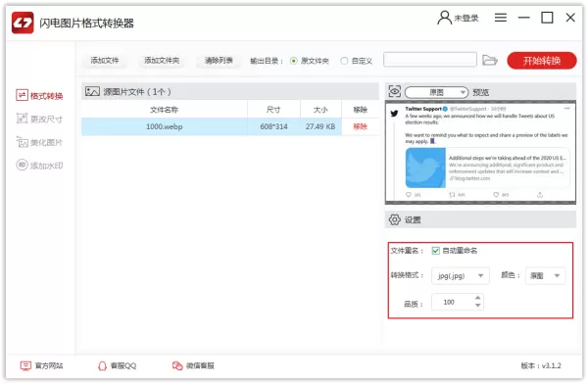This screenshot has height=384, width=588.
Task: Select the 自定义 output radio button
Action: pos(344,61)
